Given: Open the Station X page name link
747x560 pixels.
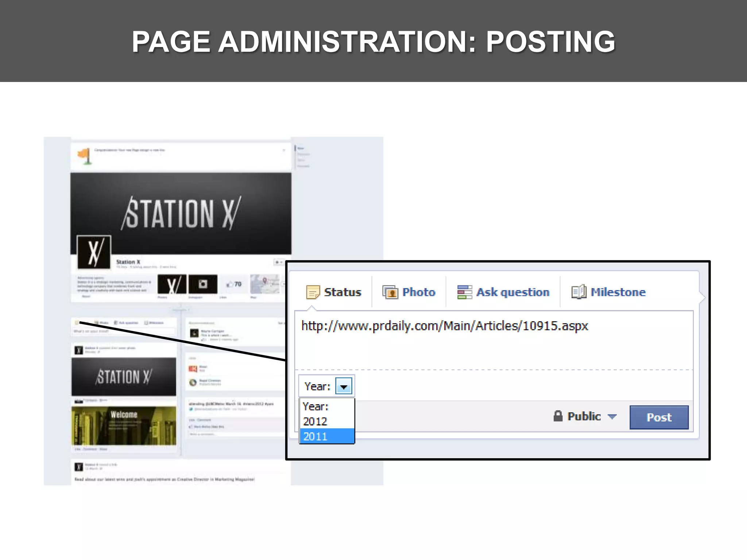Looking at the screenshot, I should click(128, 262).
